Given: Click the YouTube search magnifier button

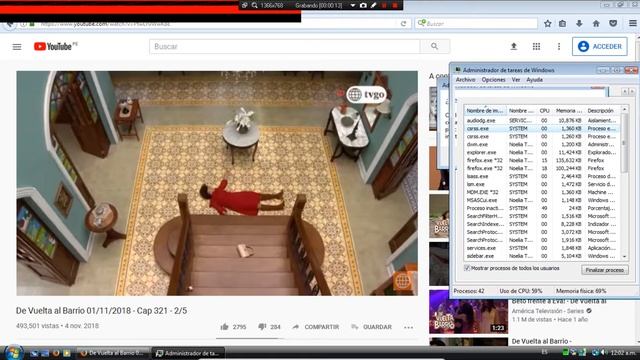Looking at the screenshot, I should tap(435, 47).
